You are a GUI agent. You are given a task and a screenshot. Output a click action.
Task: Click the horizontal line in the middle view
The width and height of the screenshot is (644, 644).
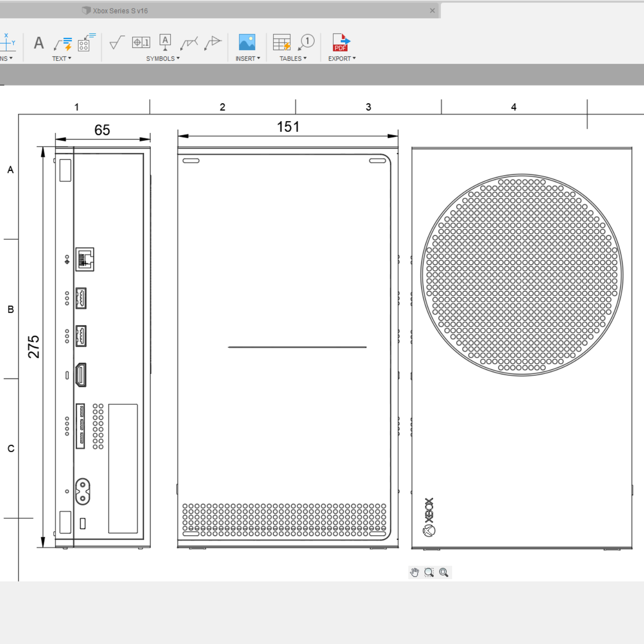tap(297, 347)
